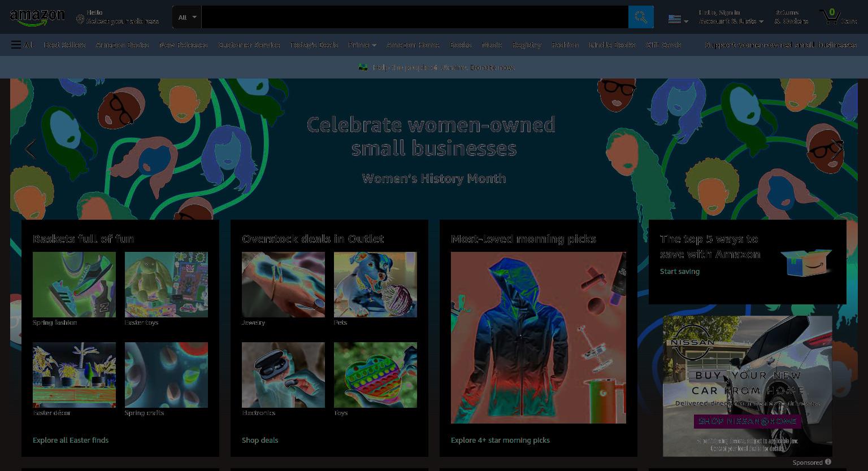Open Customer Service
This screenshot has width=868, height=471.
coord(249,45)
